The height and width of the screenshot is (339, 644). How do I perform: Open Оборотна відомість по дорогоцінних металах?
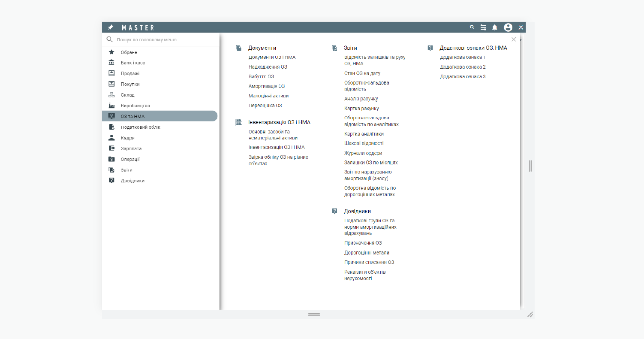tap(370, 191)
